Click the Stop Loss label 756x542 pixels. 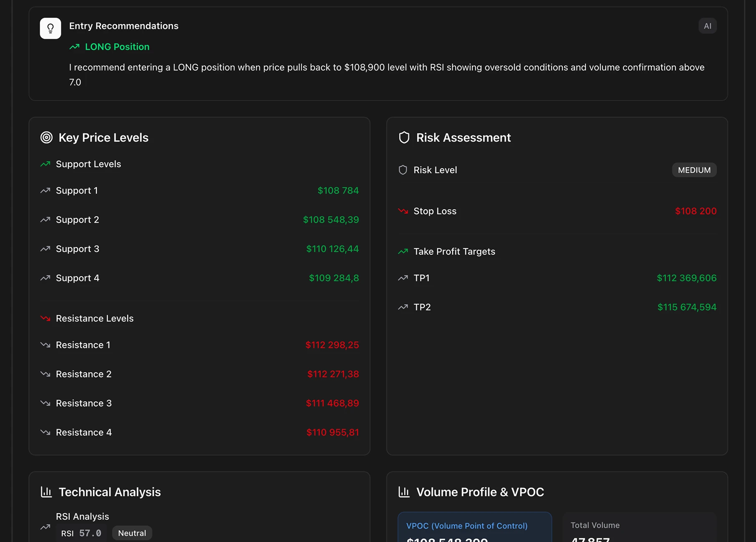[435, 211]
